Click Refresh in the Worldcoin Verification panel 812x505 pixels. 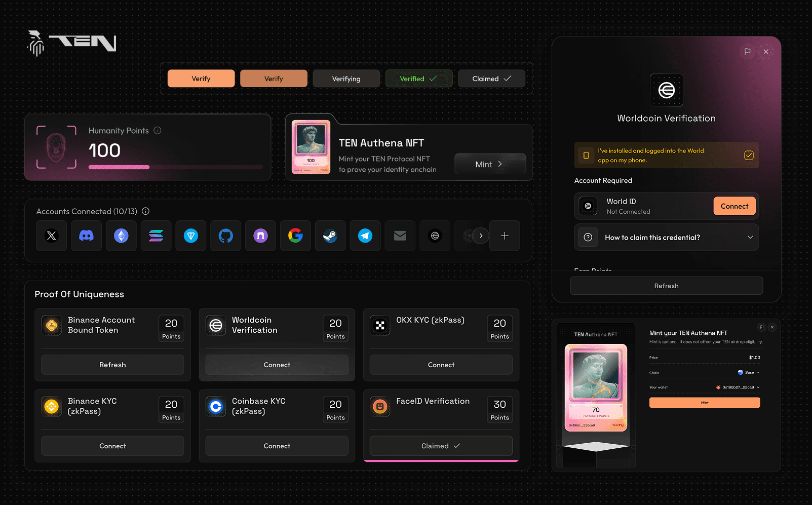(667, 286)
